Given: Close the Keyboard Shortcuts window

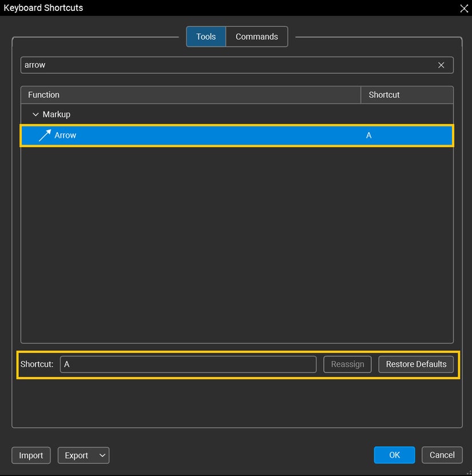Looking at the screenshot, I should pos(464,9).
